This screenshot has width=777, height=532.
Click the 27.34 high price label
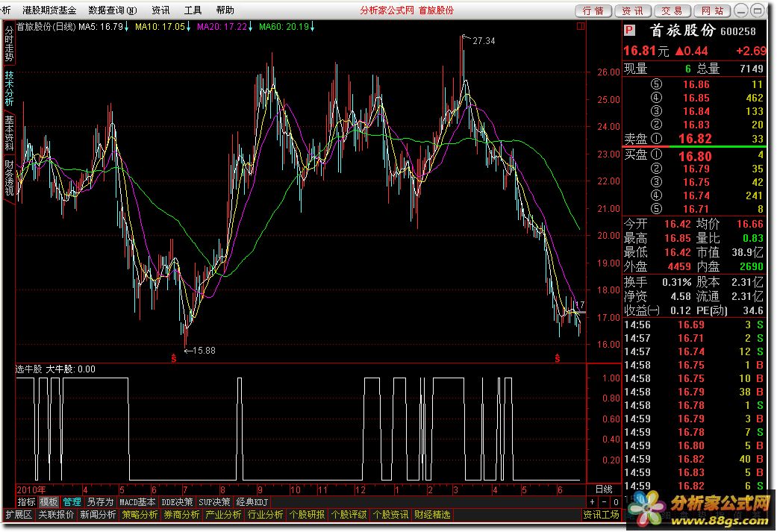point(484,40)
